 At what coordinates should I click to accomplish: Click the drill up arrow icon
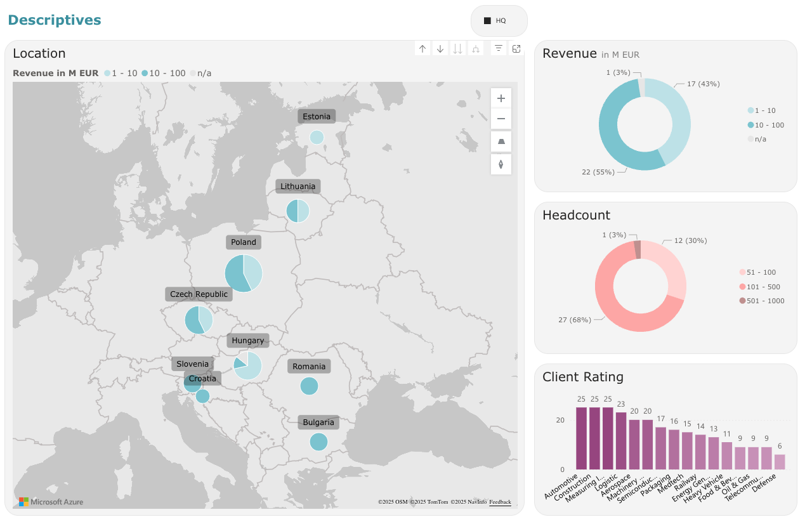(422, 49)
